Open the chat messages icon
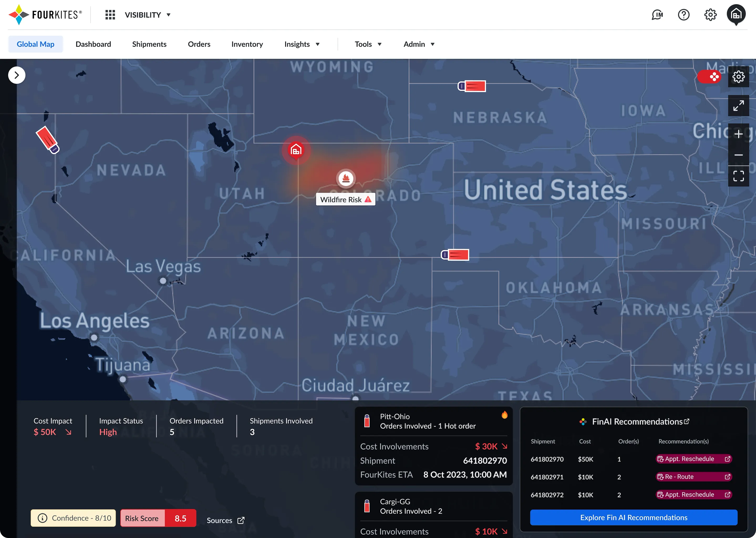This screenshot has height=538, width=756. tap(657, 15)
